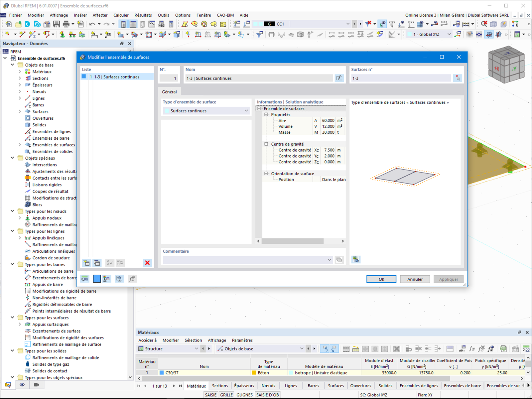The image size is (532, 399).
Task: Toggle SAISIE D'OB in the status bar
Action: click(268, 395)
